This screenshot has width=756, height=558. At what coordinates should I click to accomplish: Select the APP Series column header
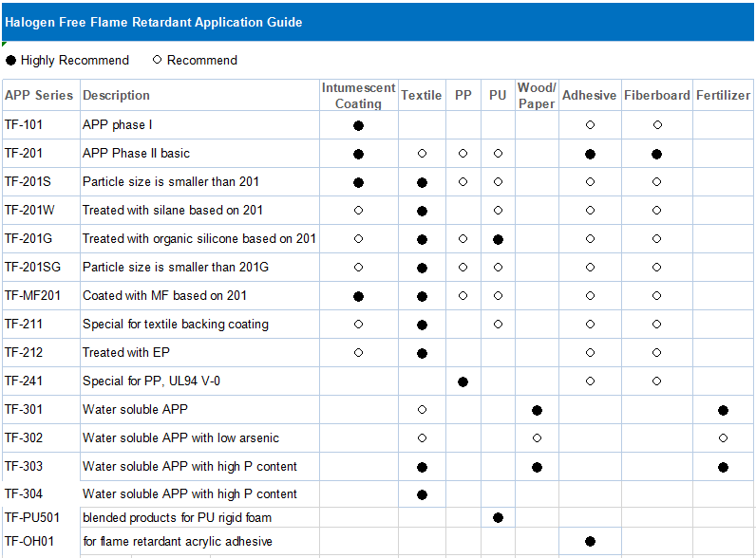point(39,95)
